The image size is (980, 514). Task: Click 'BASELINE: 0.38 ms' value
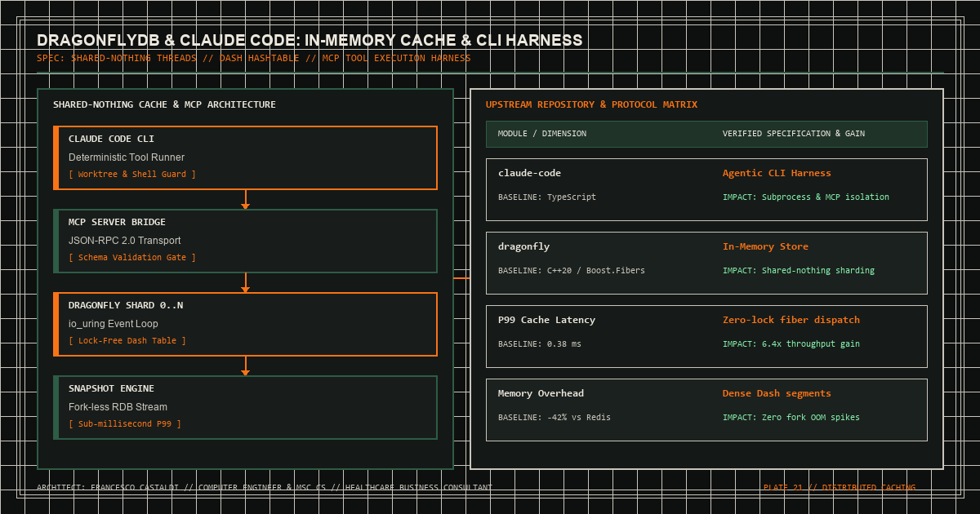point(540,344)
